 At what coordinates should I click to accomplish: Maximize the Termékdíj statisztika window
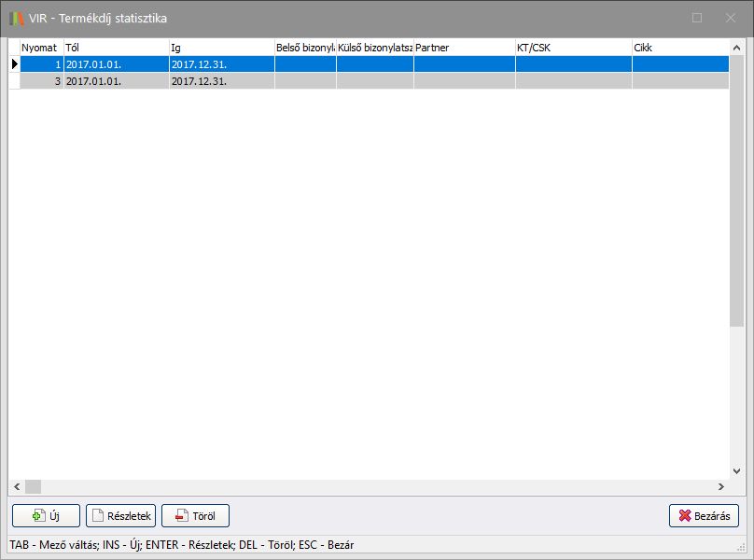click(697, 18)
